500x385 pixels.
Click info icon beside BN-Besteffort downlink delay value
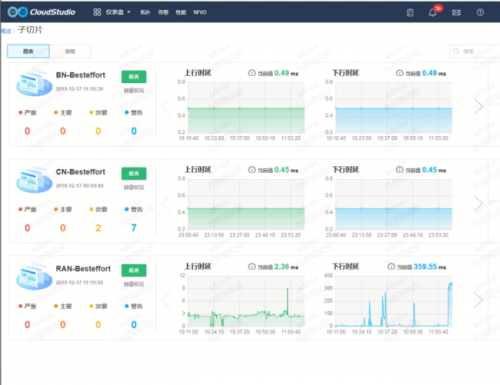[x=399, y=73]
